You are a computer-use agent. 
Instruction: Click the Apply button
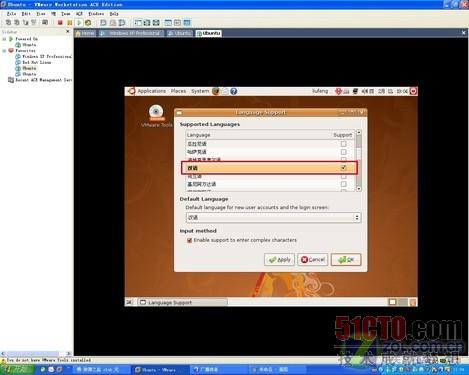(279, 260)
